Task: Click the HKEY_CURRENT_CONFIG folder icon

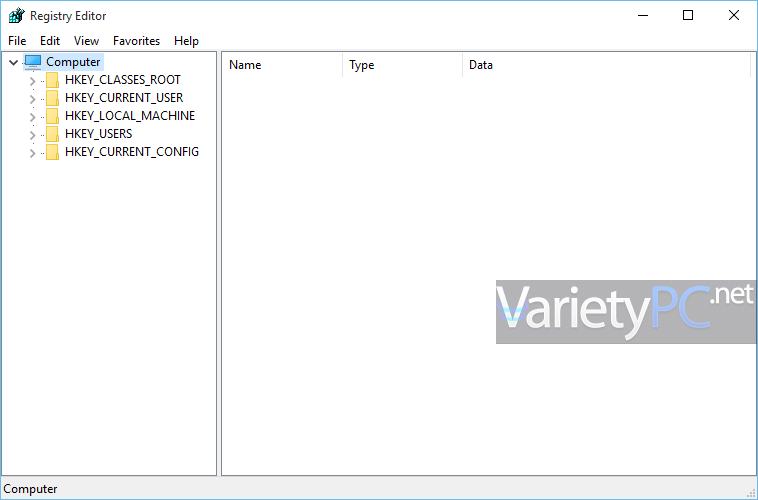Action: pyautogui.click(x=52, y=152)
